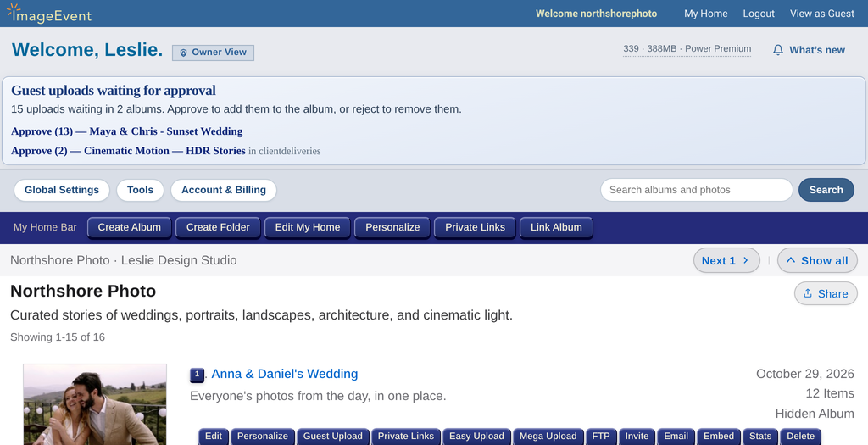Click Guest Upload for Anna & Daniel's Wedding

click(332, 437)
